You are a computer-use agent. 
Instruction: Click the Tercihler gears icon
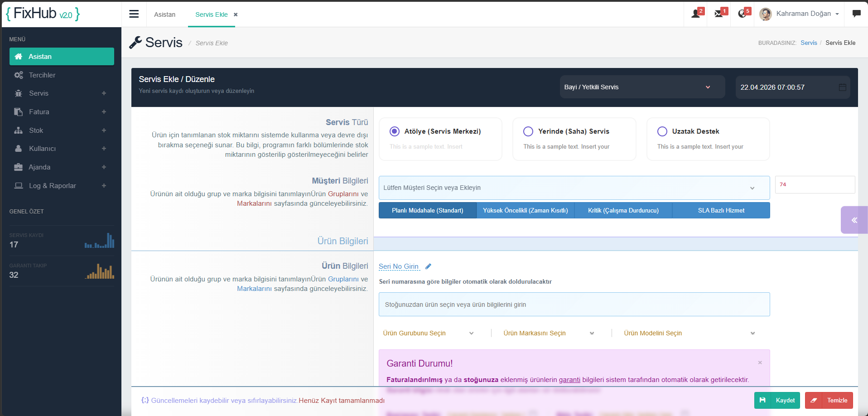coord(19,75)
